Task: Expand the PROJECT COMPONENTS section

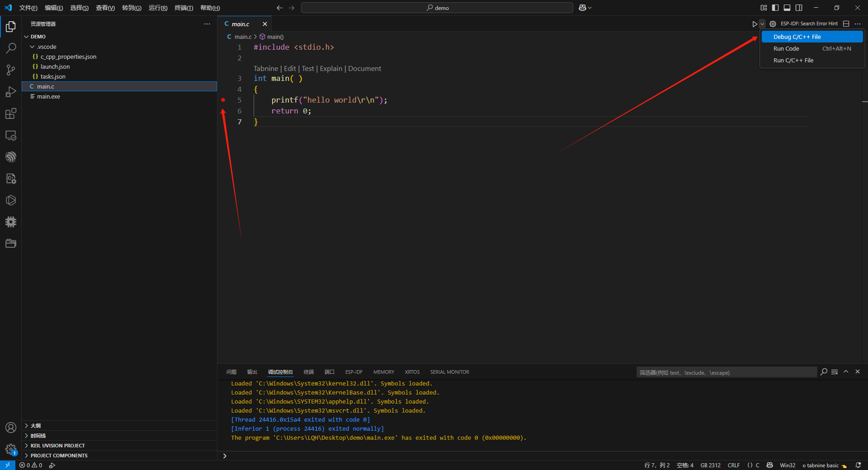Action: pos(59,456)
